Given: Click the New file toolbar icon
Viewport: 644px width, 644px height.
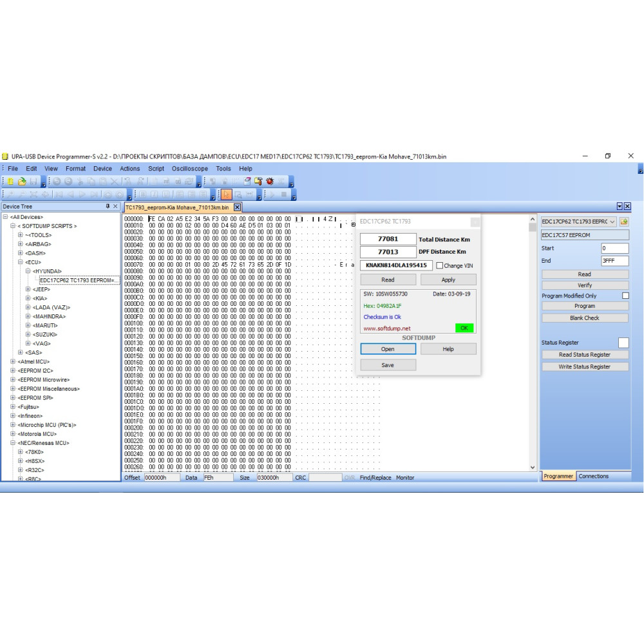Looking at the screenshot, I should point(10,181).
